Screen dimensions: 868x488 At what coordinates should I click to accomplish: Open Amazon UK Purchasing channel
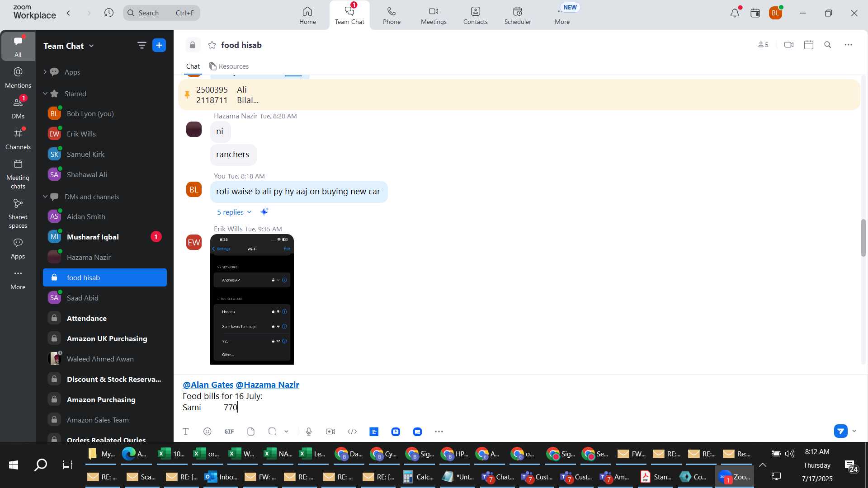(x=105, y=338)
